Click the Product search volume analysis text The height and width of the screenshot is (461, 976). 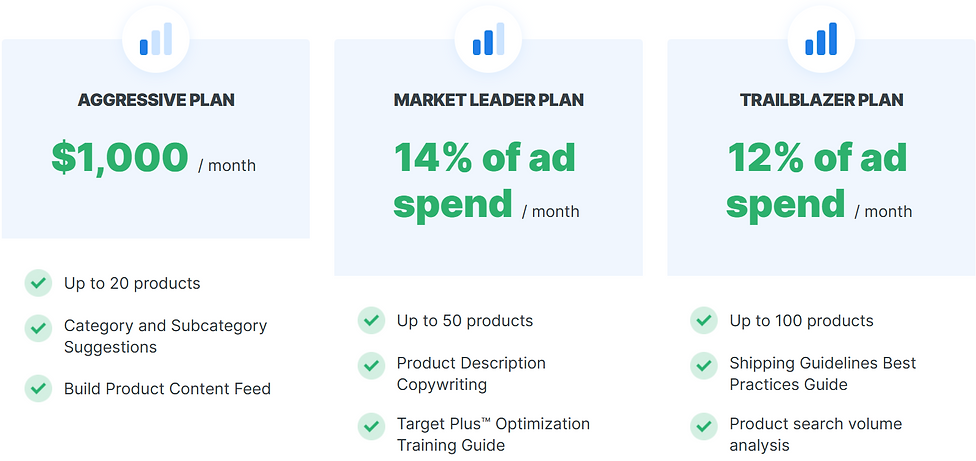(815, 434)
